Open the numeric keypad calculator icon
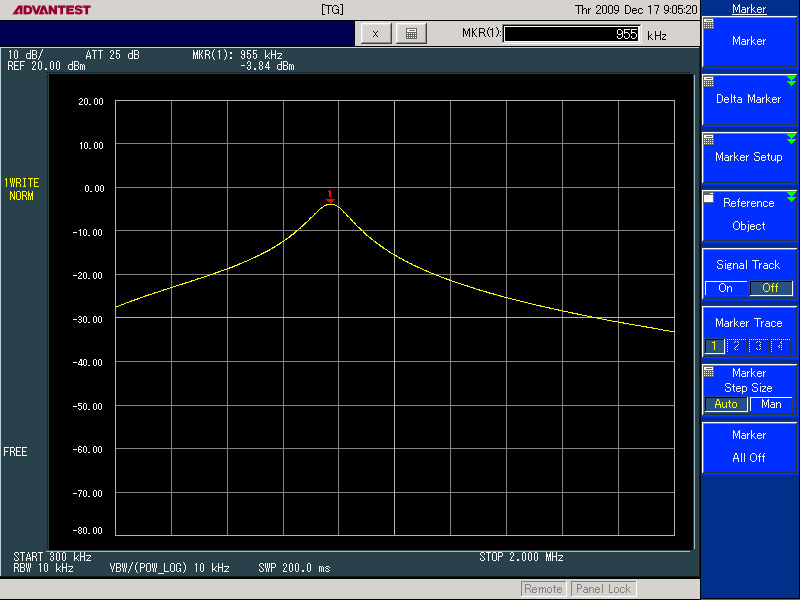Screen dimensions: 800x600 (x=410, y=33)
